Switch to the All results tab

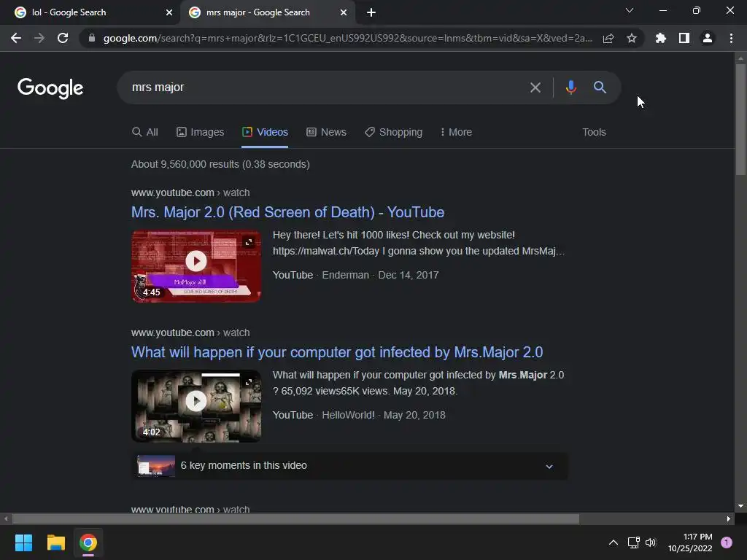145,132
